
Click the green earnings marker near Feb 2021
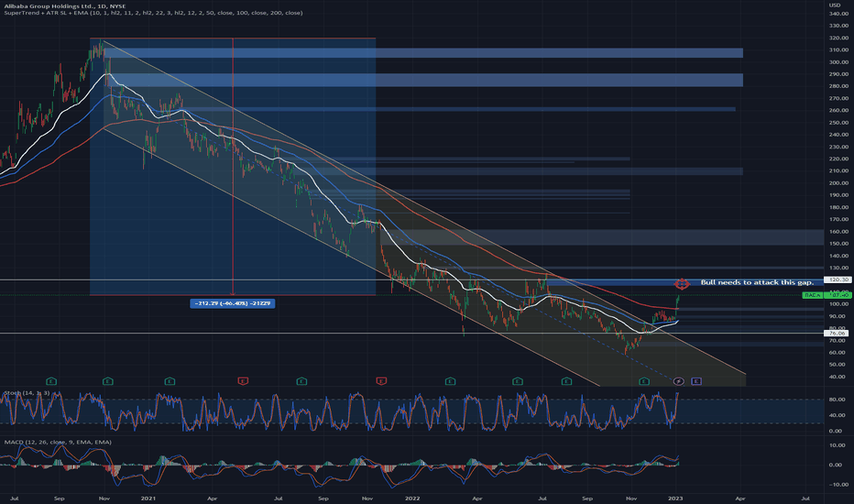pos(170,381)
